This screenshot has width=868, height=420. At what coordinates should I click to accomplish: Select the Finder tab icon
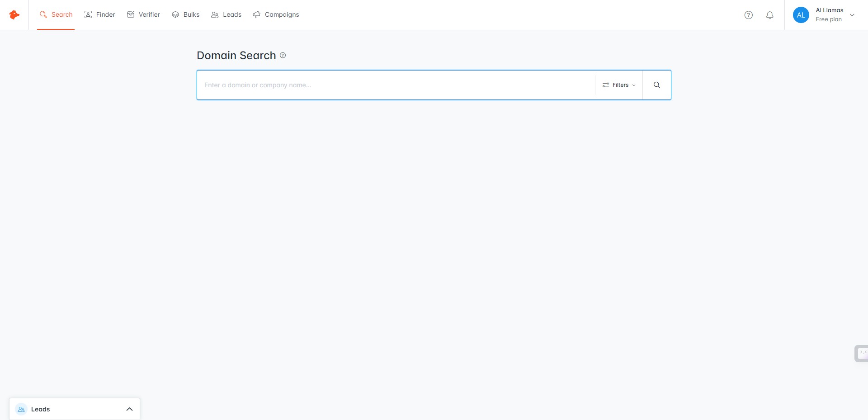(x=88, y=14)
